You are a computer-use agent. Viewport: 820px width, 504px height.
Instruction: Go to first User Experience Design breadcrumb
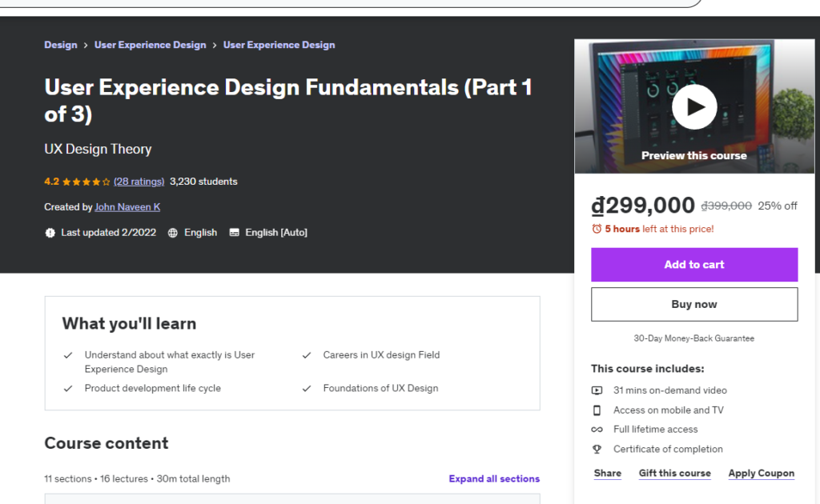click(150, 45)
